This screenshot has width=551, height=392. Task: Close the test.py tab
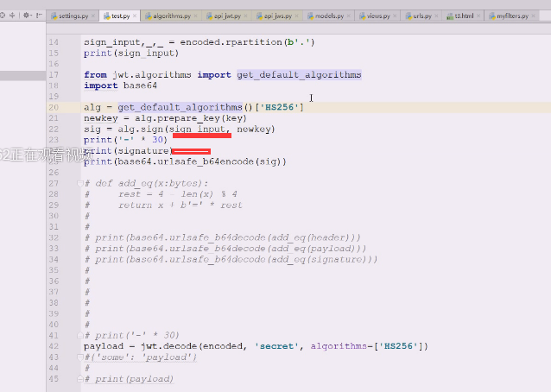pyautogui.click(x=135, y=16)
